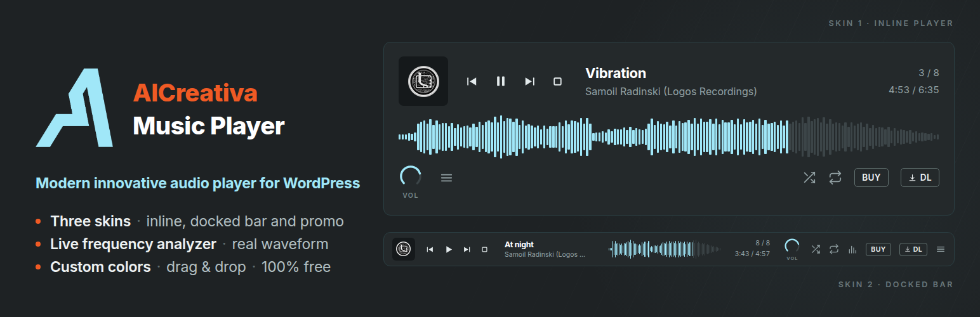Seek within the large Vibration waveform

tap(668, 136)
